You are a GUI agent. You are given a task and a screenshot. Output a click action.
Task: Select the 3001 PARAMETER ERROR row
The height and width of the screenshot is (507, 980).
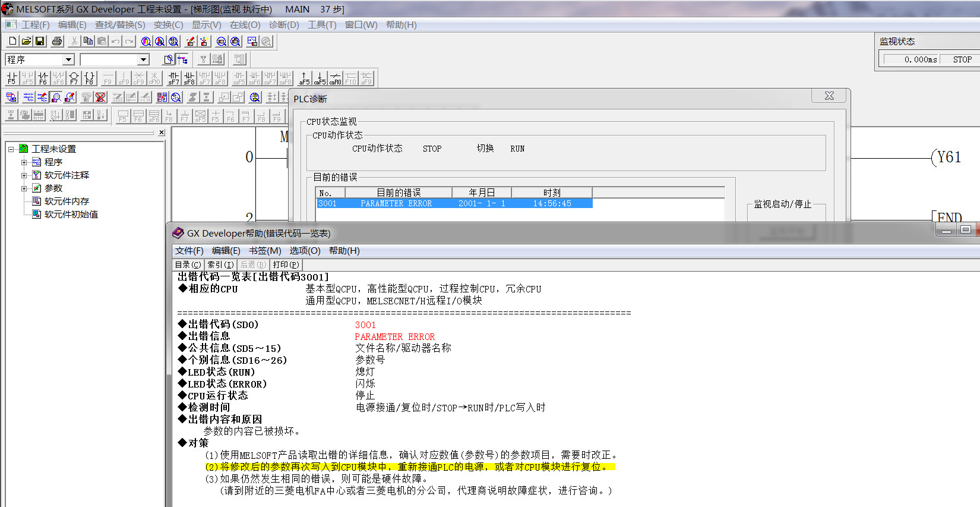pyautogui.click(x=454, y=203)
